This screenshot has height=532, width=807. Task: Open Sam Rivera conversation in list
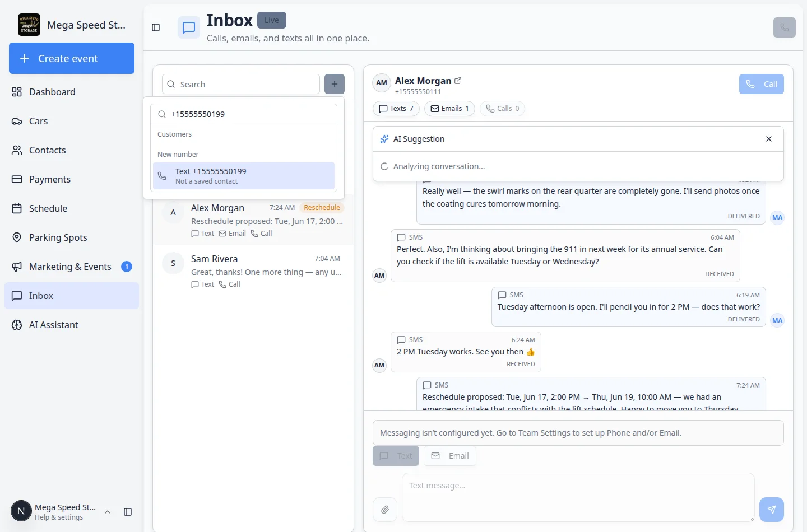pyautogui.click(x=253, y=271)
